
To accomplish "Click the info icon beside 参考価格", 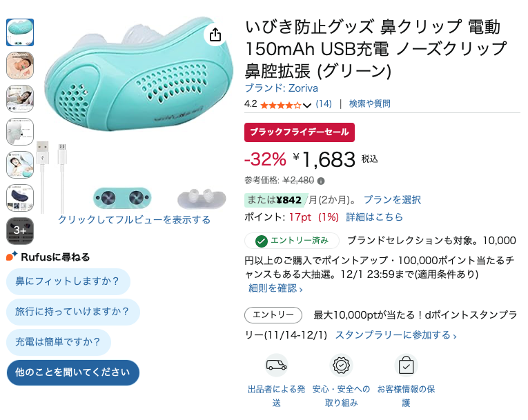I will [x=321, y=181].
